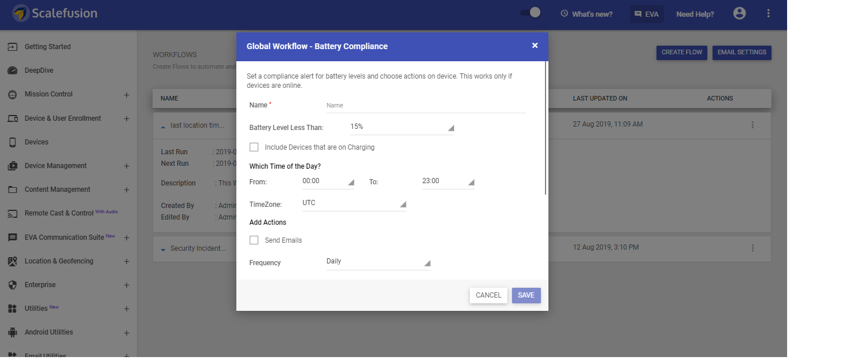Click the Enterprise shield icon
Viewport: 868px width, 364px height.
point(13,285)
